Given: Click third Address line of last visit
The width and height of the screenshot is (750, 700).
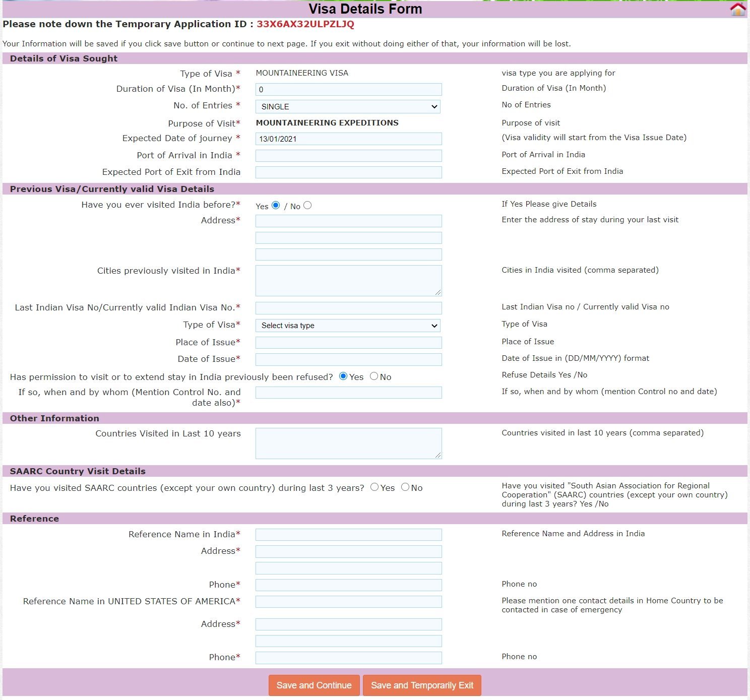Looking at the screenshot, I should (x=349, y=254).
